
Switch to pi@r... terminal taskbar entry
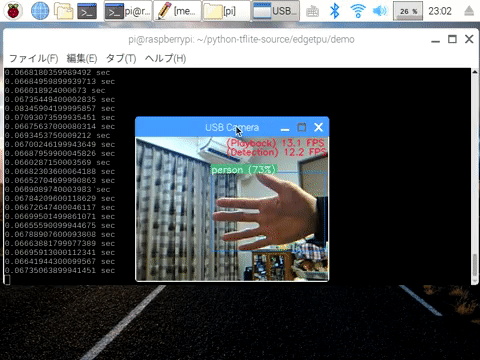point(128,11)
